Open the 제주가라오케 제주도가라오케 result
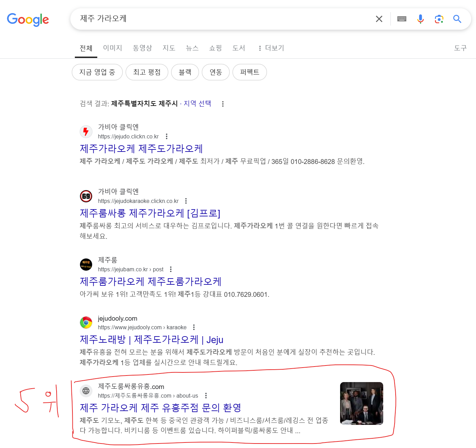 (141, 149)
